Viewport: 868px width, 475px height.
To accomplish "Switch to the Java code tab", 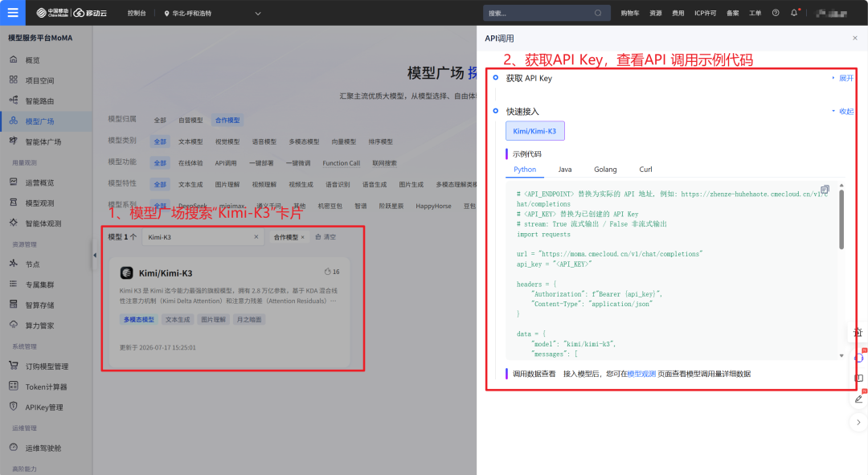I will [565, 170].
